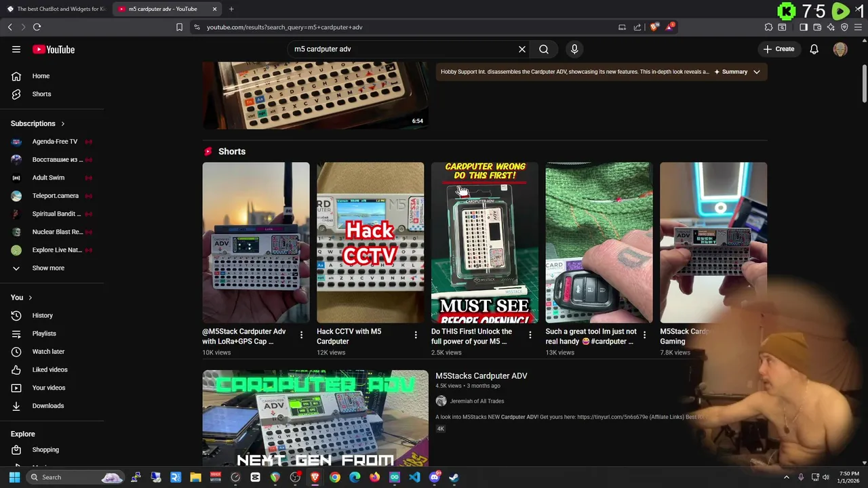
Task: Open more options for LoRa+GPS short
Action: [302, 335]
